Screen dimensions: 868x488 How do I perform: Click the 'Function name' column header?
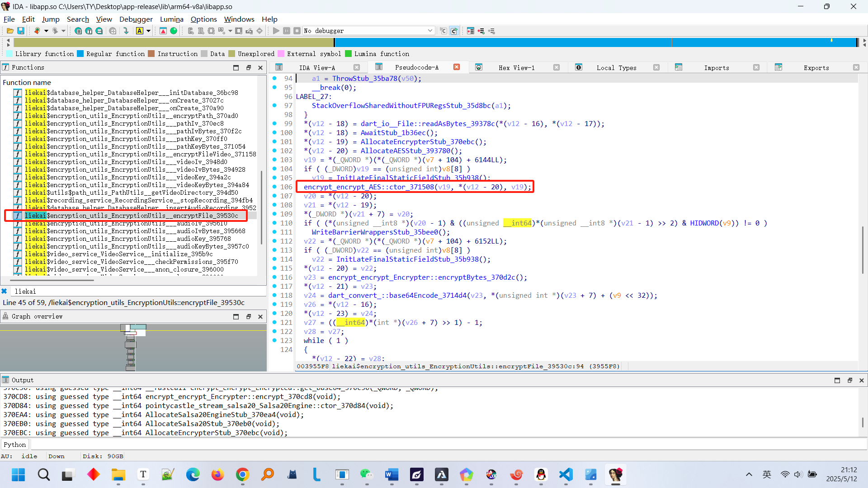[27, 82]
